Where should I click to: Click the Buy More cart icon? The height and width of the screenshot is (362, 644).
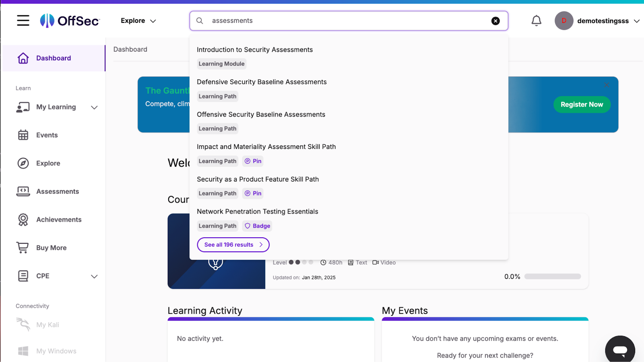[x=23, y=248]
